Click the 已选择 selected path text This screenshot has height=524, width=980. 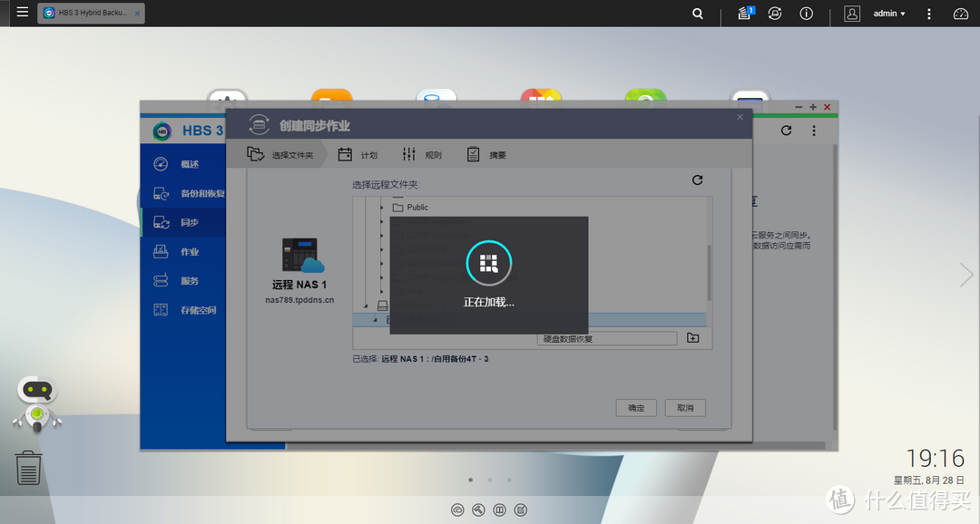pyautogui.click(x=421, y=359)
